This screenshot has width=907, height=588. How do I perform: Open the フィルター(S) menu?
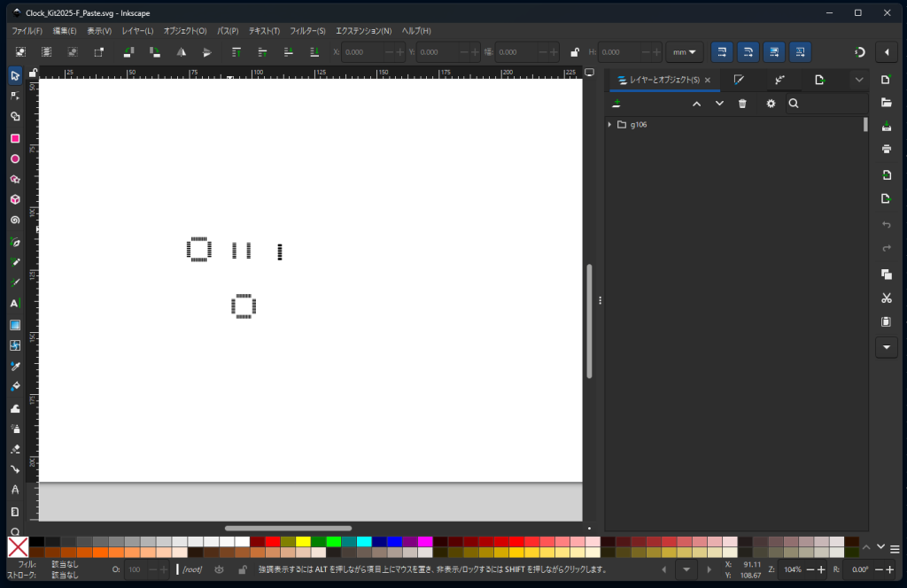307,31
